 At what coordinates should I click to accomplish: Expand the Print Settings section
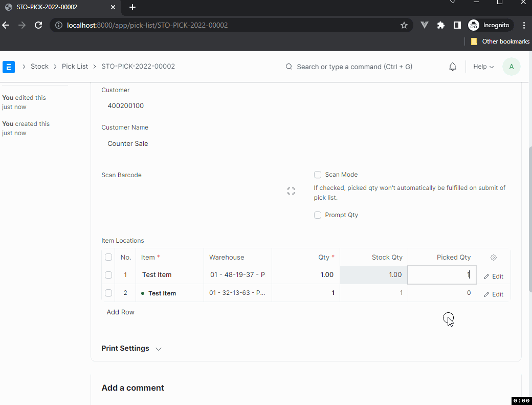point(131,349)
